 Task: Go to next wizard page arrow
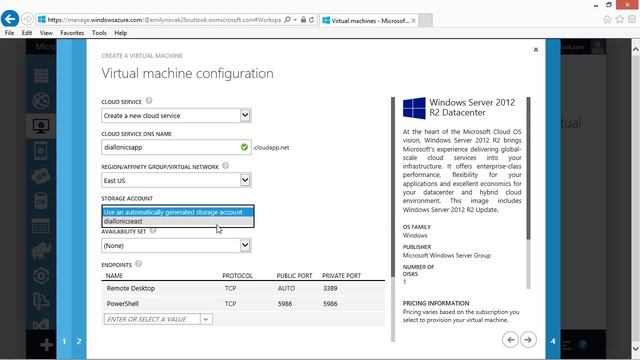[528, 340]
